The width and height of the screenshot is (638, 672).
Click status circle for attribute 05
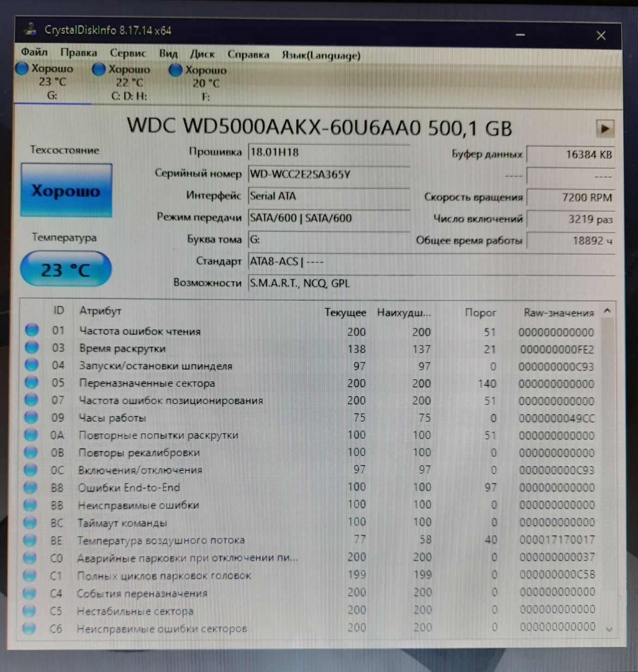point(31,382)
